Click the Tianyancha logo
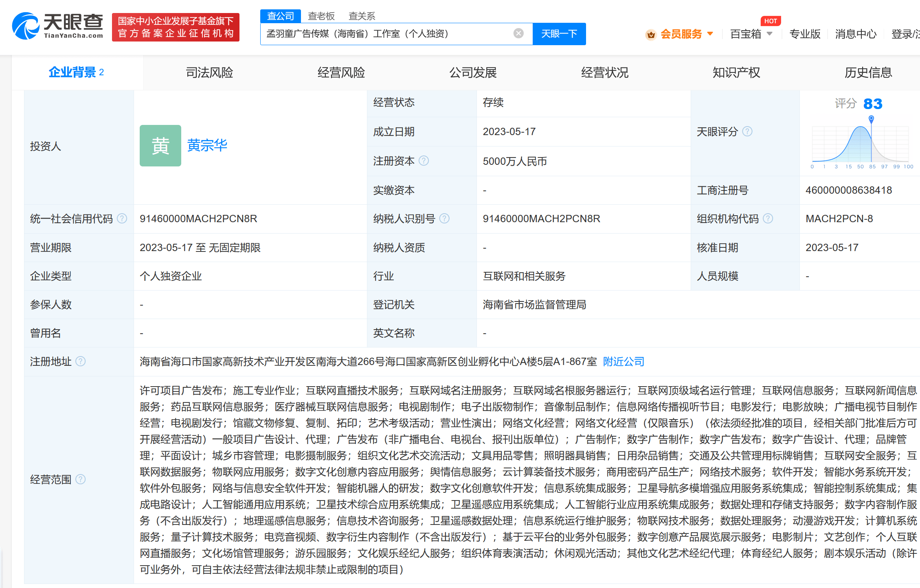 (57, 26)
